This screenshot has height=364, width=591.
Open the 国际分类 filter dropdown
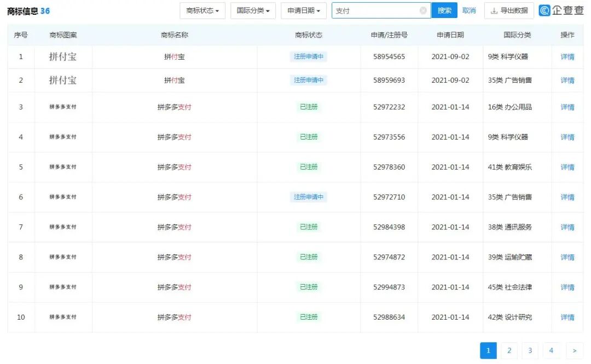point(253,10)
